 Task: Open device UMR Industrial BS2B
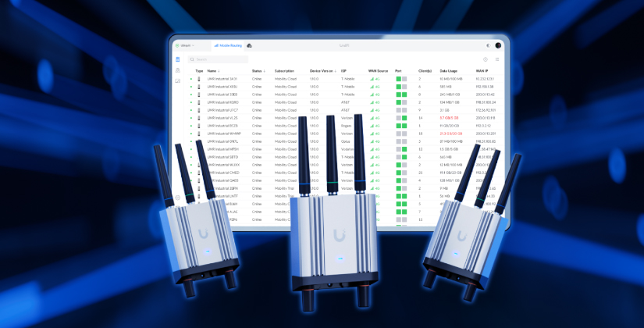click(x=222, y=126)
